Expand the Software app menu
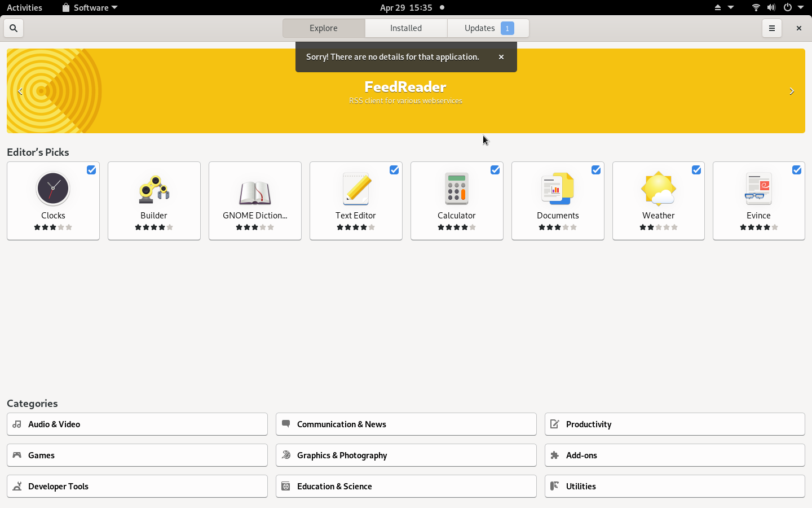The width and height of the screenshot is (812, 508). point(90,7)
